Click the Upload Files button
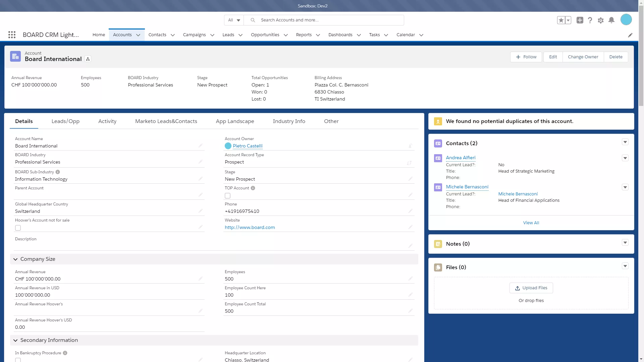 point(531,288)
